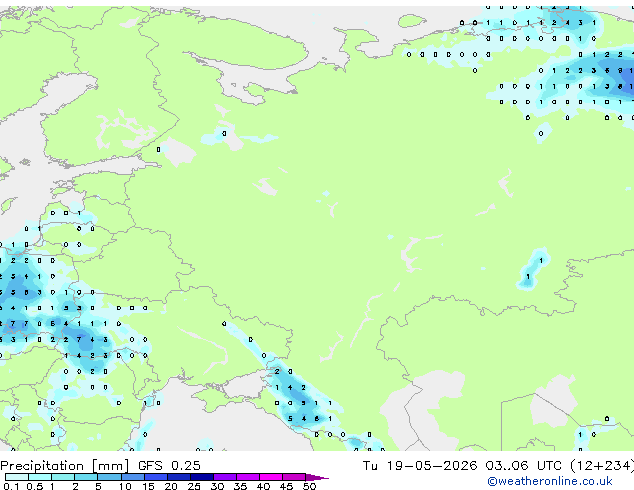Open the weatheronline.co.uk copyright link
634x490 pixels.
pos(550,481)
